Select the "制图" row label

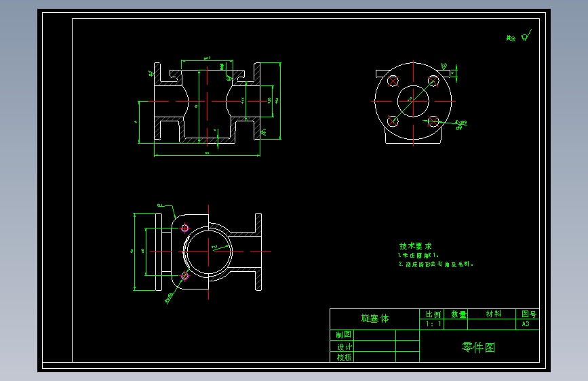coord(343,334)
